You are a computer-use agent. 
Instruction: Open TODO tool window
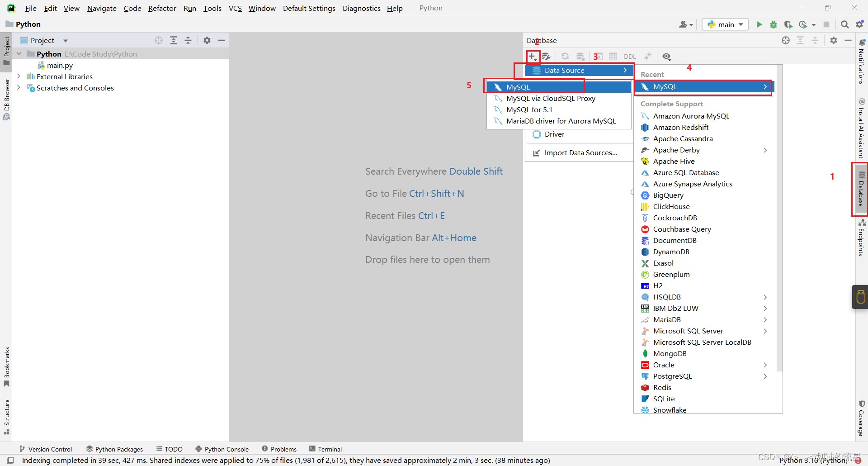170,449
